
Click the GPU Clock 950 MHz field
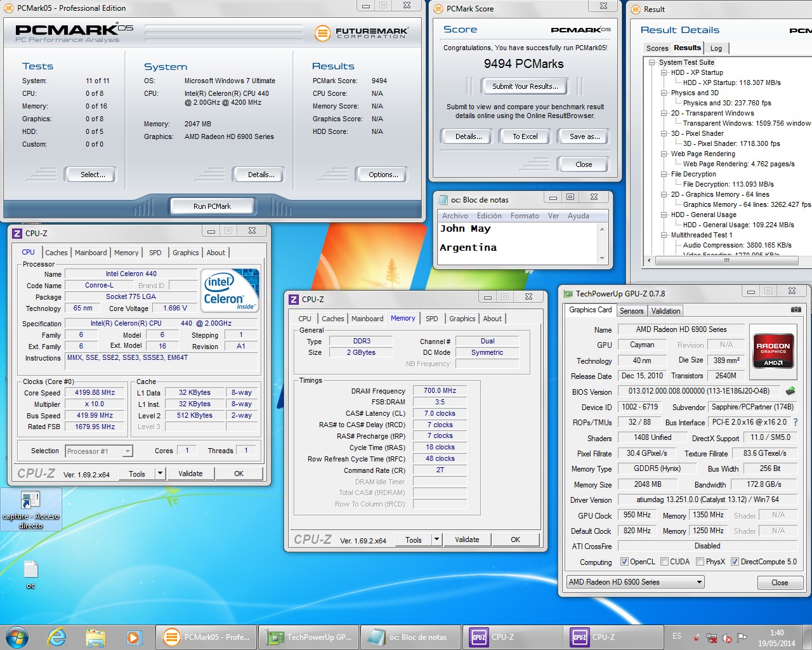pyautogui.click(x=637, y=515)
